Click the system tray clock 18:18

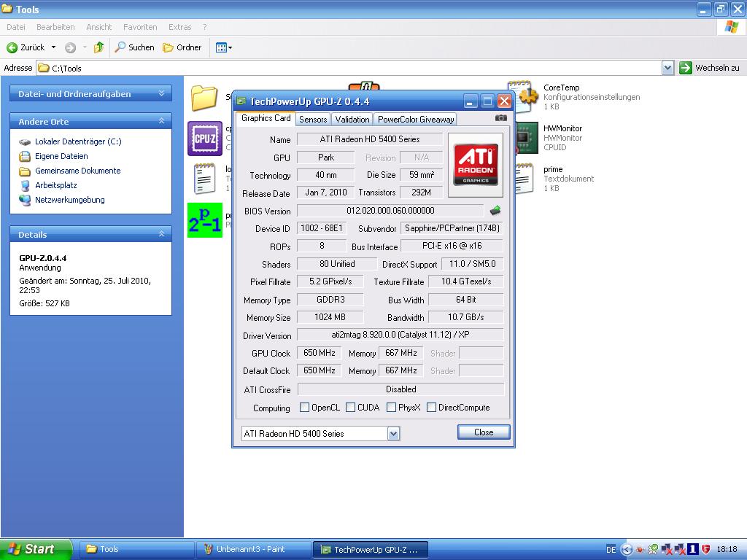pyautogui.click(x=727, y=550)
